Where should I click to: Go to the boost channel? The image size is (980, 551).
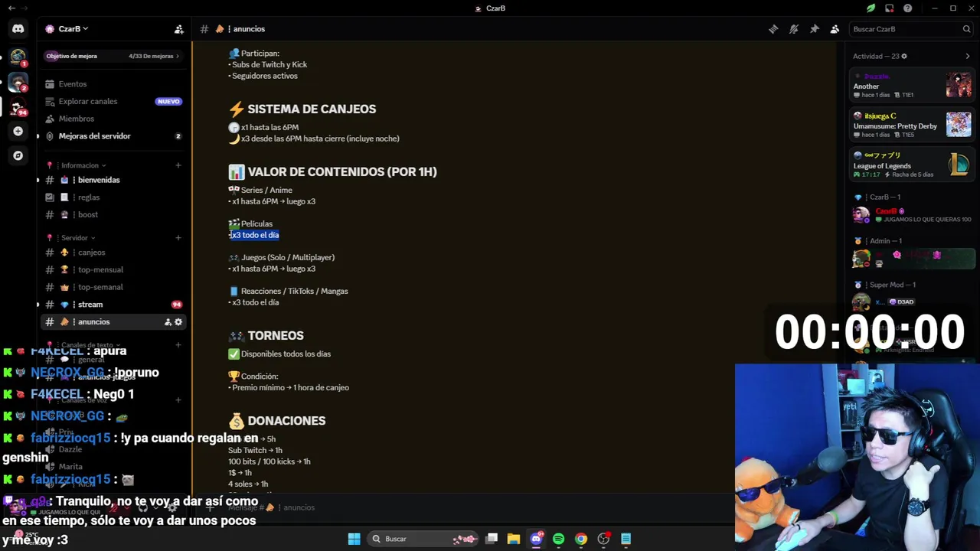[113, 214]
